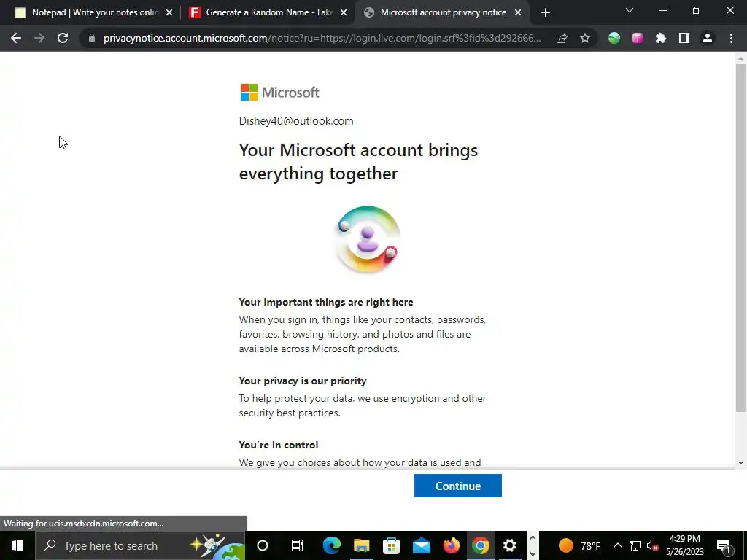Reload the page with the refresh icon
This screenshot has width=747, height=560.
click(63, 38)
